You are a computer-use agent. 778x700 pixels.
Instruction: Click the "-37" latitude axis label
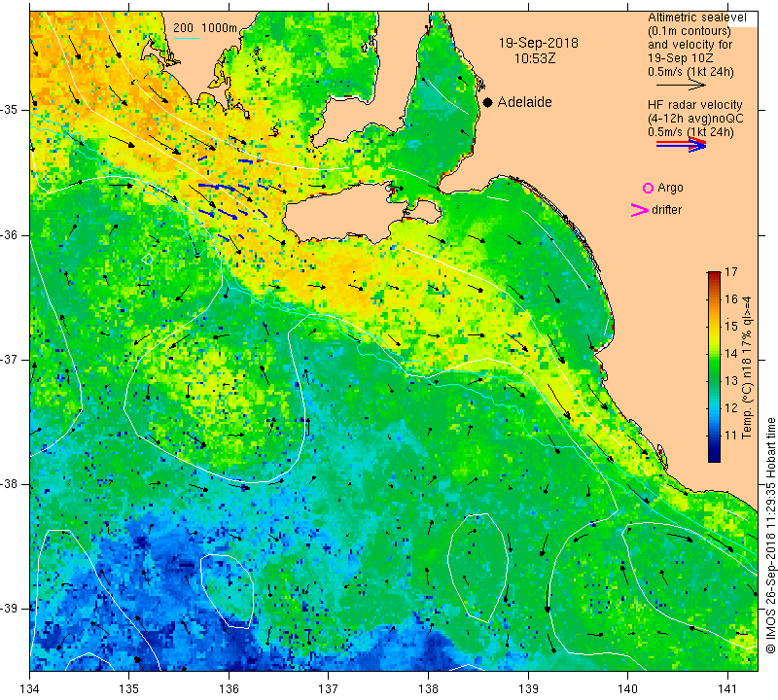[9, 359]
